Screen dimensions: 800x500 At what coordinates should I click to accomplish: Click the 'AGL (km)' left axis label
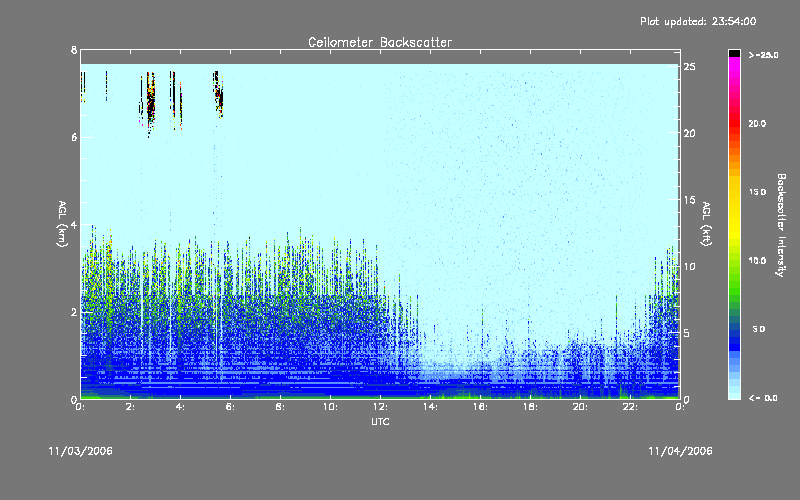pyautogui.click(x=62, y=224)
